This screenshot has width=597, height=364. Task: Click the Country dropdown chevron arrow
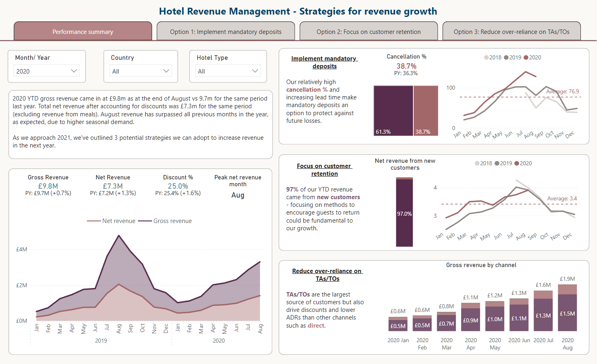click(x=166, y=71)
